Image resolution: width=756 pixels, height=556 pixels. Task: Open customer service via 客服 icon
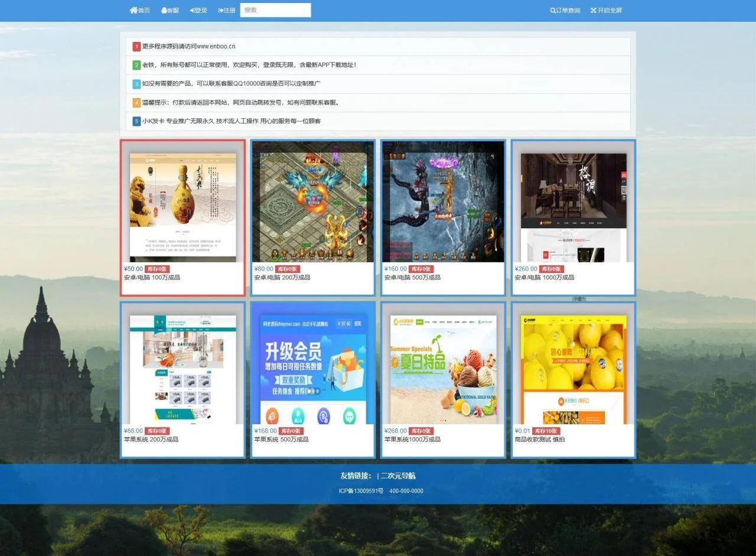click(x=164, y=11)
